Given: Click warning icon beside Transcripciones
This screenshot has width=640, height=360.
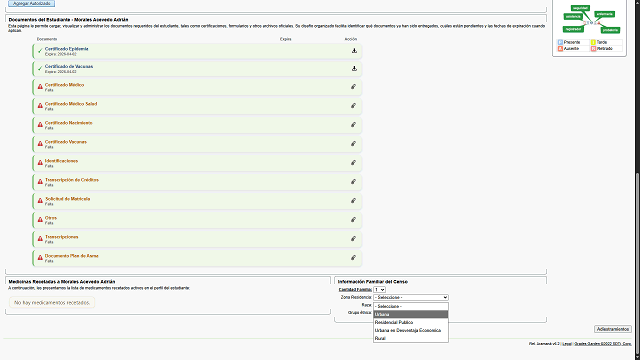Looking at the screenshot, I should (x=40, y=238).
